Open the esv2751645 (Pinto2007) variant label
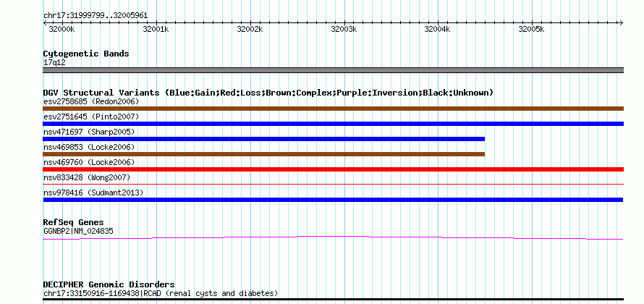Viewport: 644px width, 304px height. coord(91,117)
